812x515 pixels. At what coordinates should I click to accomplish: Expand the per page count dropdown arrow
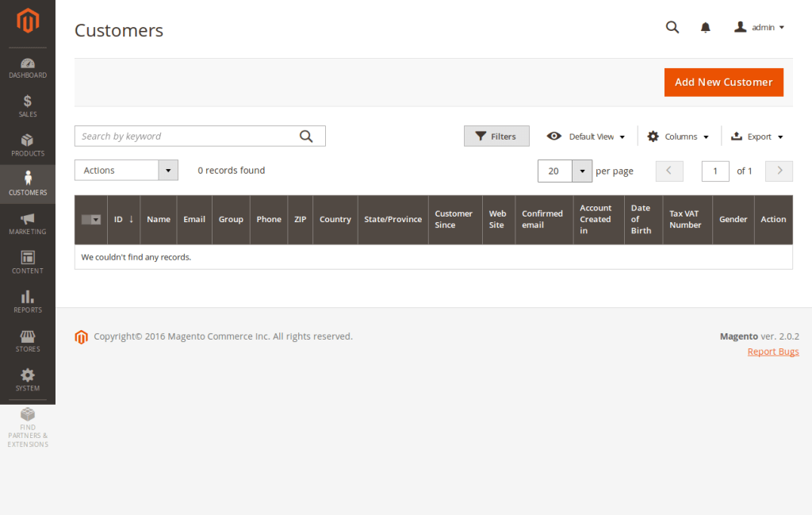pyautogui.click(x=582, y=171)
